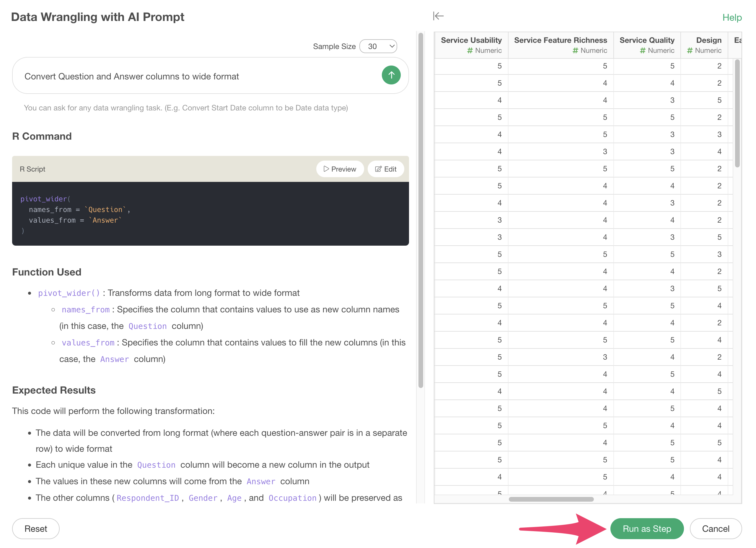
Task: Click the Occupation code text
Action: point(292,498)
